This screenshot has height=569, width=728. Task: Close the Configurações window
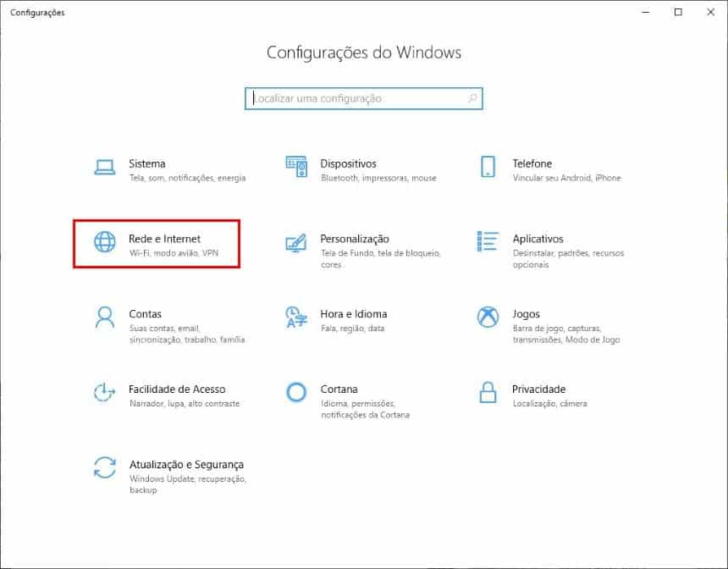(x=710, y=12)
